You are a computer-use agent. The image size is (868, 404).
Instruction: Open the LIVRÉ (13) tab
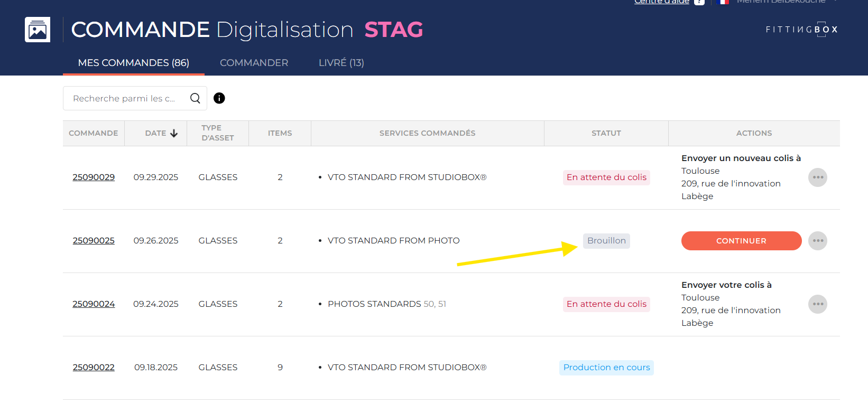(x=341, y=63)
